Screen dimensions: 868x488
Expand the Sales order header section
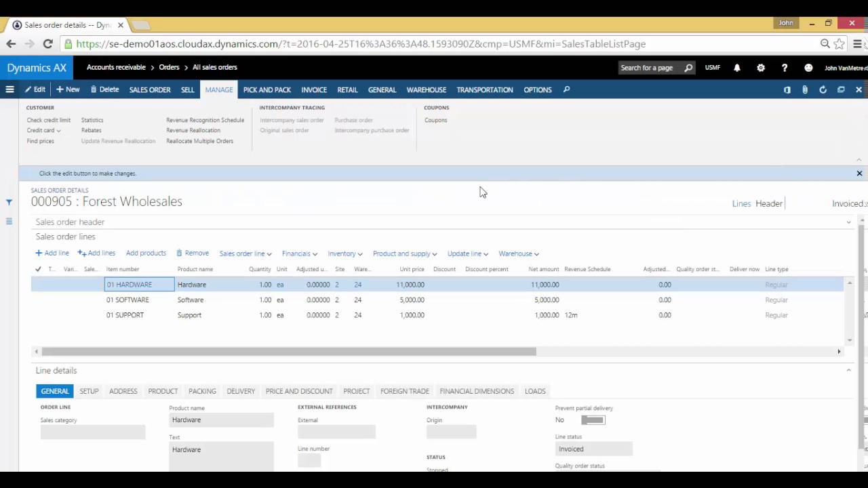(x=848, y=222)
